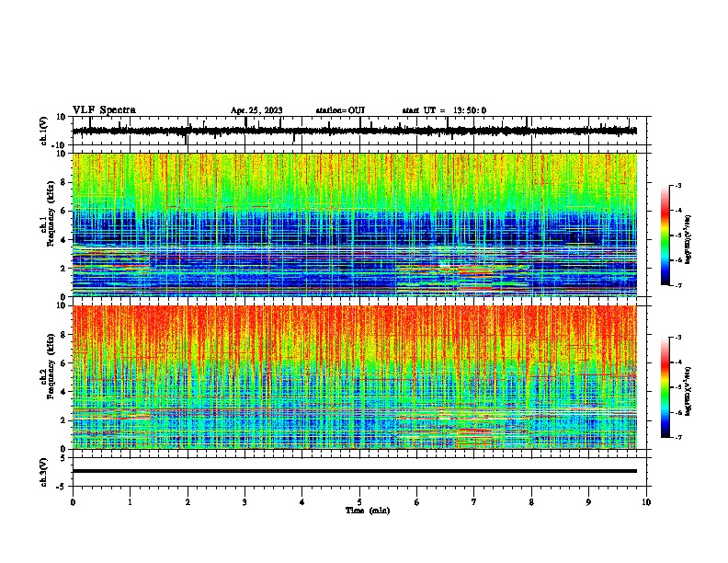Click time axis tick label "4"
728x563 pixels.
302,502
